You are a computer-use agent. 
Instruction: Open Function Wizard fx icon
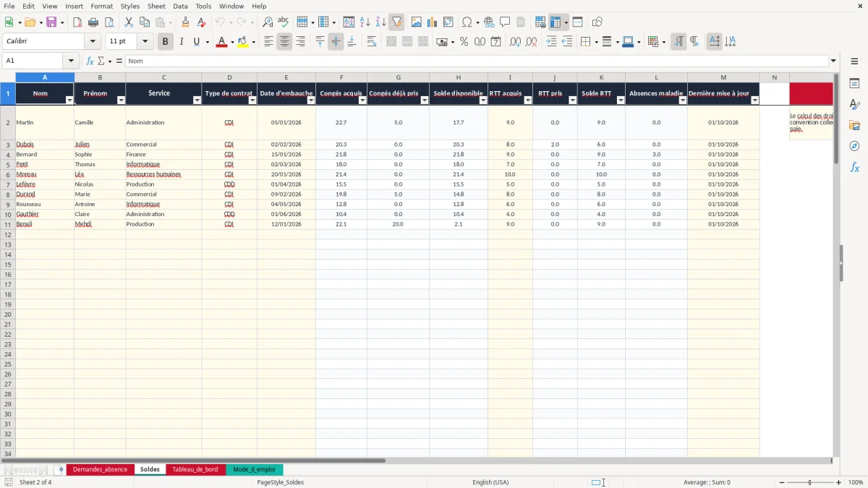point(90,61)
